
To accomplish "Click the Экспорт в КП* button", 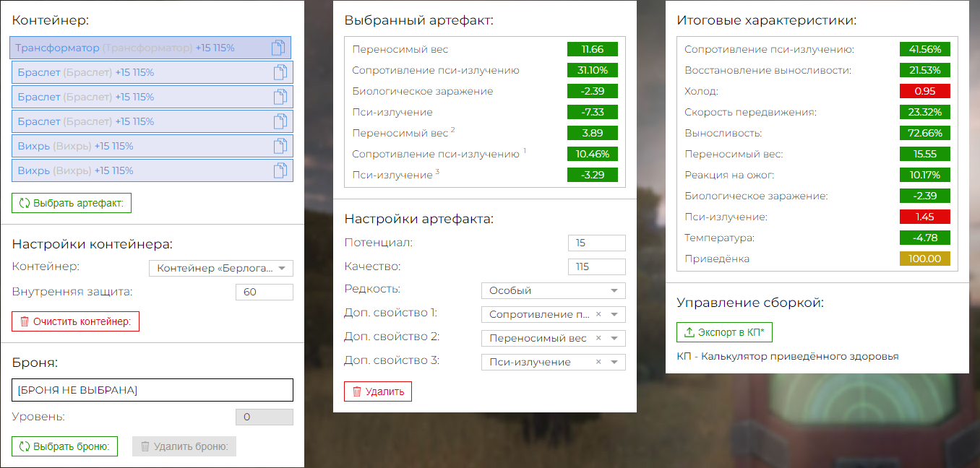I will [725, 332].
